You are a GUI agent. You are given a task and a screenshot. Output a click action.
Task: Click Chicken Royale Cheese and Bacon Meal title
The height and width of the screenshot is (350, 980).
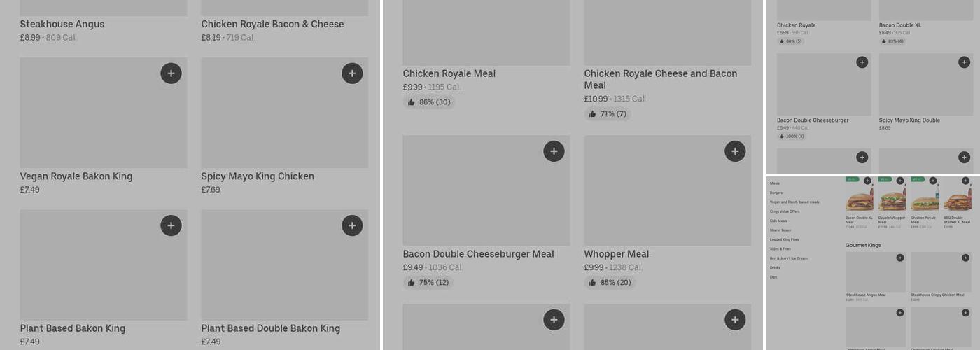[x=660, y=79]
